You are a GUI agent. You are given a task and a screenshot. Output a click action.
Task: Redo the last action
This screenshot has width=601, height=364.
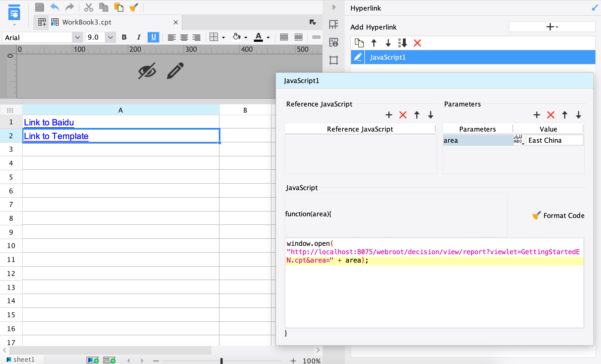click(x=69, y=7)
